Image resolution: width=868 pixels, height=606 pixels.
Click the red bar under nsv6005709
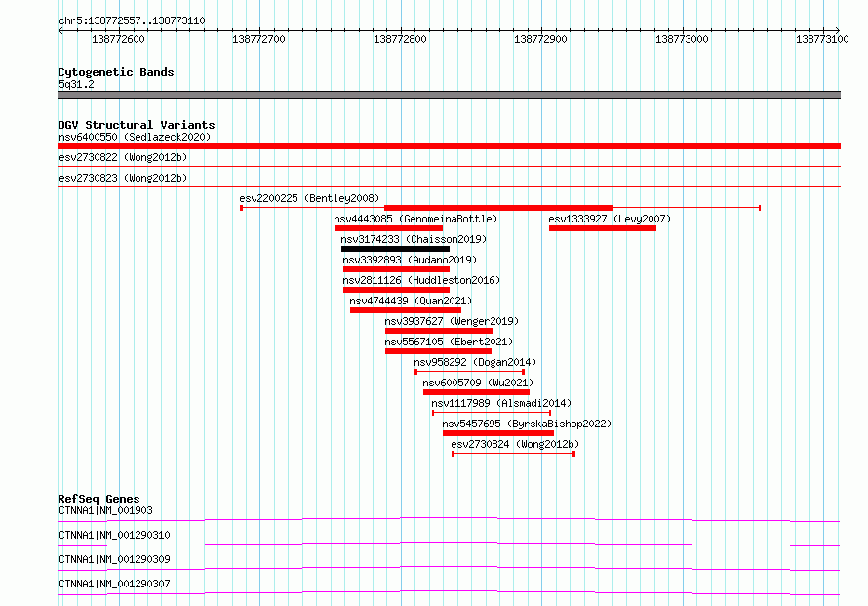tap(476, 392)
